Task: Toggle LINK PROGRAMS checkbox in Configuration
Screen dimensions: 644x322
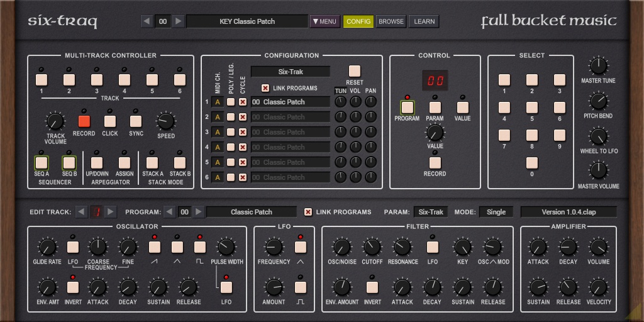Action: click(x=266, y=88)
